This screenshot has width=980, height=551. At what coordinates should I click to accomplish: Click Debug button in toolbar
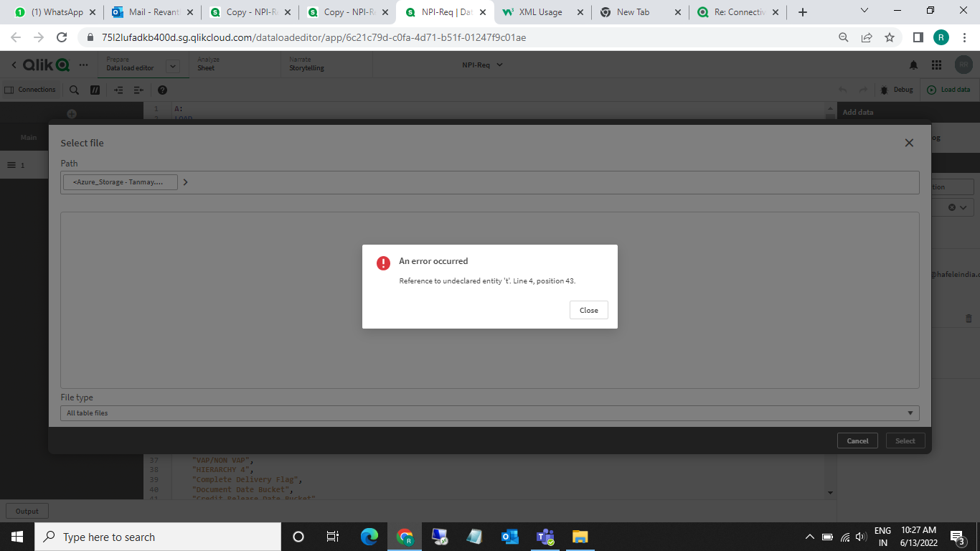[896, 90]
